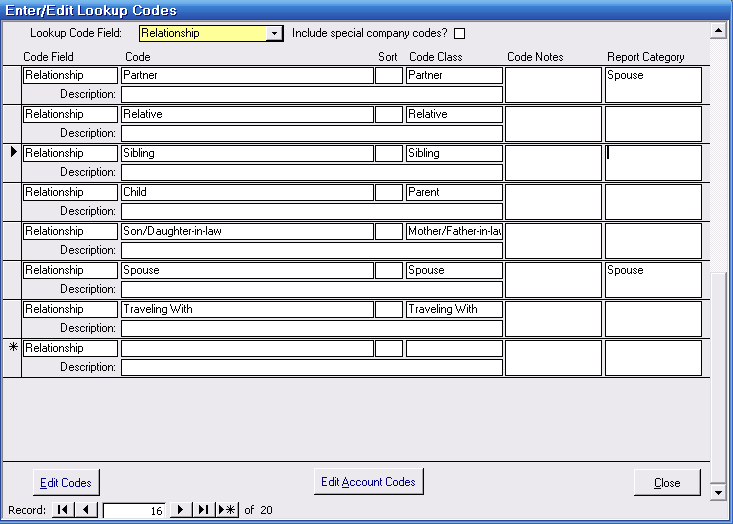Go to the next record arrow
This screenshot has width=733, height=524.
(181, 510)
